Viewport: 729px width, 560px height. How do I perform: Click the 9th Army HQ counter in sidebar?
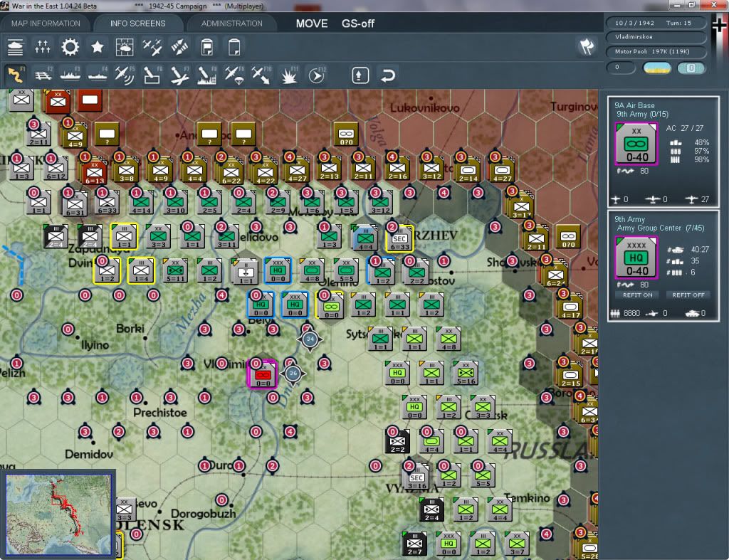(x=636, y=258)
